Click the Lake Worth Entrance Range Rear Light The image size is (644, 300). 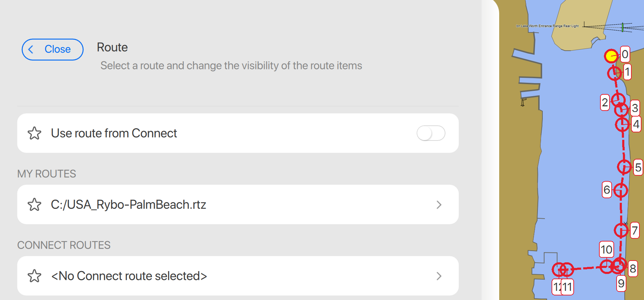tap(622, 27)
